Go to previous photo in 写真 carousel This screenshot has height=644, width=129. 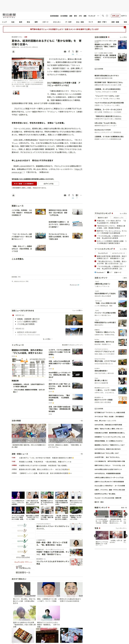tap(96, 535)
